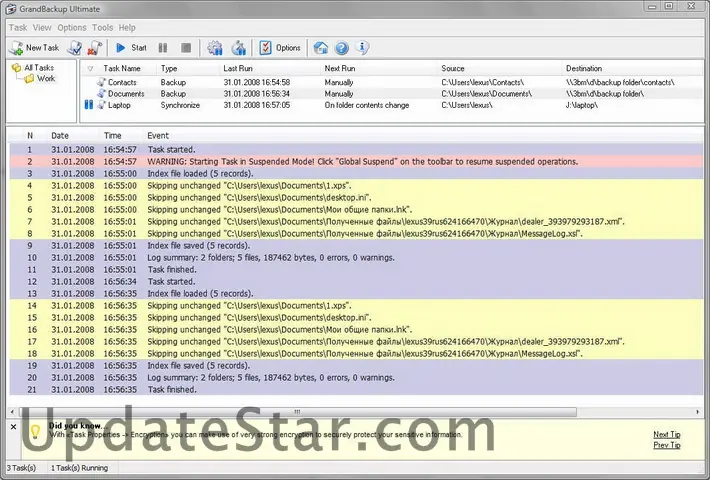
Task: Click the J:\laptop\ destination cell
Action: (581, 105)
